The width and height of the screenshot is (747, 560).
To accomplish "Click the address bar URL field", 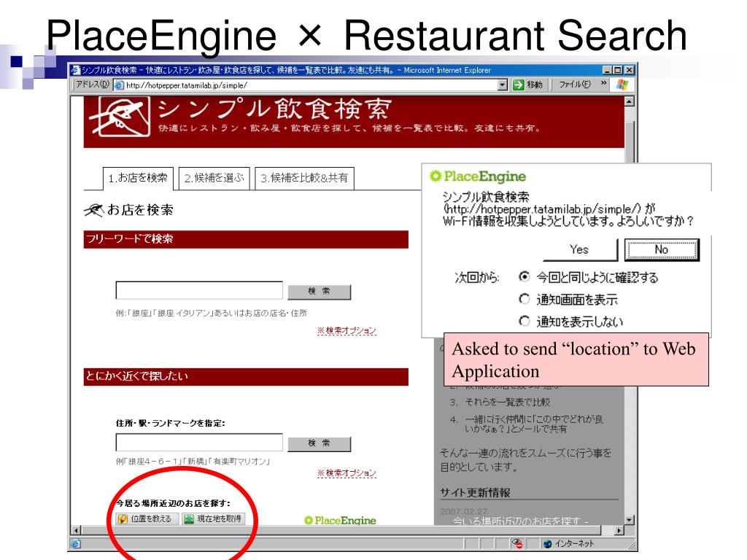I will coord(311,85).
